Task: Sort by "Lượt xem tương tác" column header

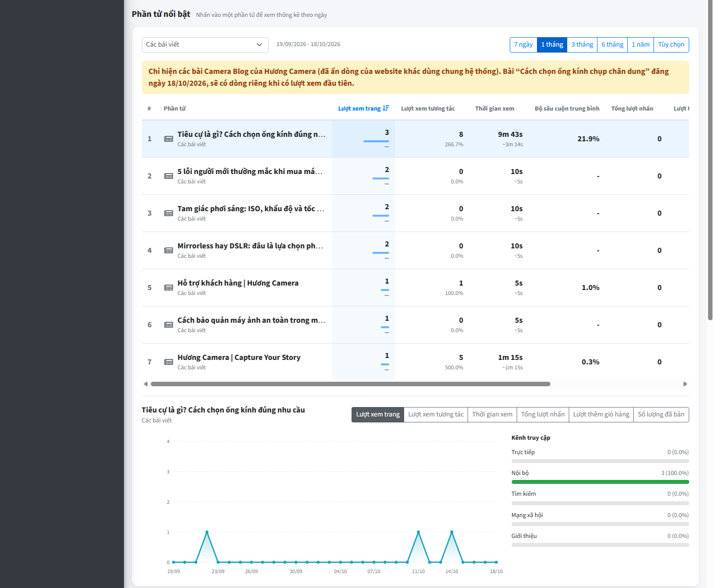Action: click(x=428, y=109)
